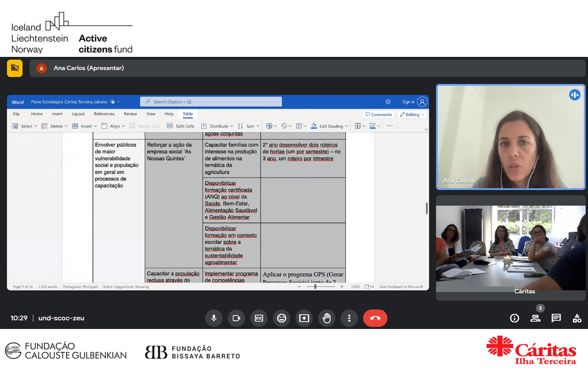Click the Word search box
Image resolution: width=588 pixels, height=370 pixels.
[211, 102]
